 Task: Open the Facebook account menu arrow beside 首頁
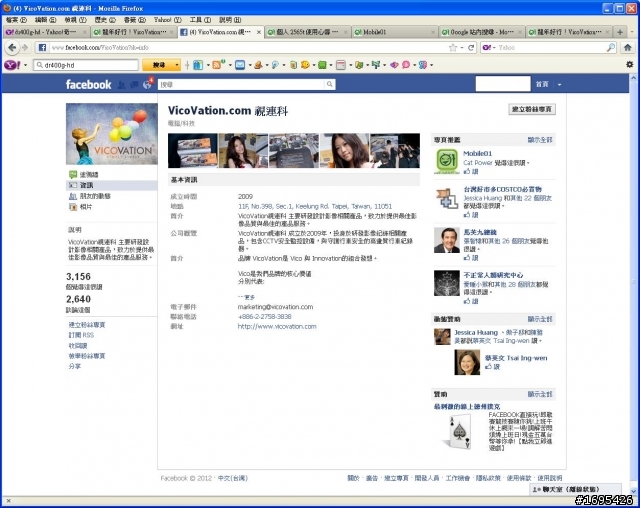(560, 85)
